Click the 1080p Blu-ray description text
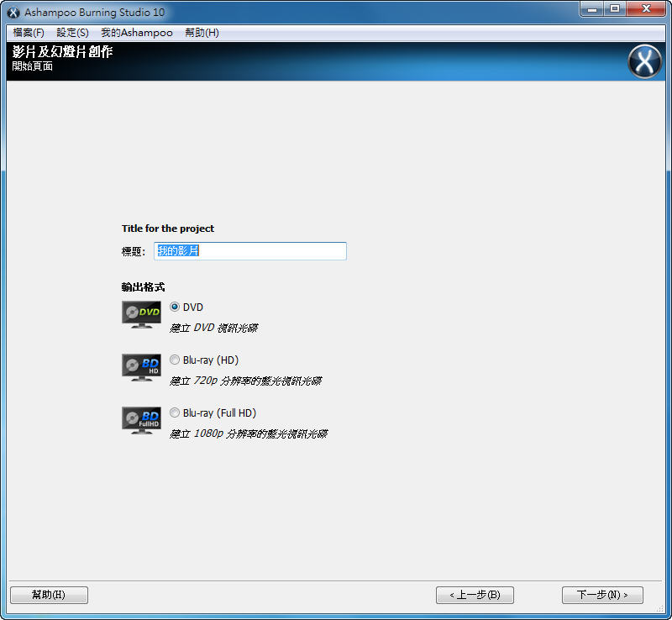Screen dimensions: 672x620 (x=249, y=433)
